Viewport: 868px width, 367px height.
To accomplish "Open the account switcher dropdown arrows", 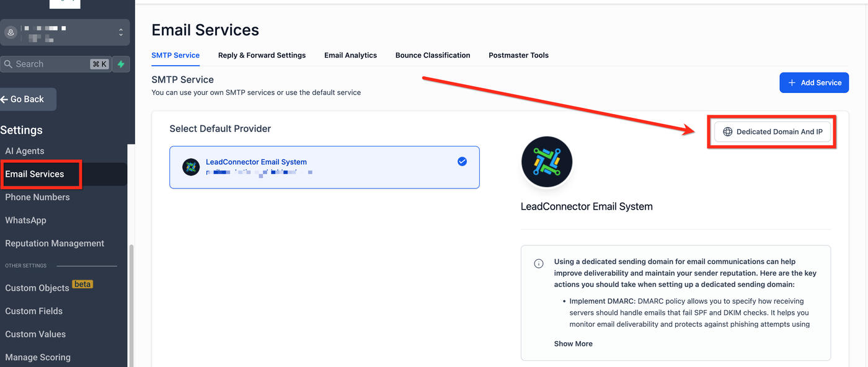I will coord(121,32).
